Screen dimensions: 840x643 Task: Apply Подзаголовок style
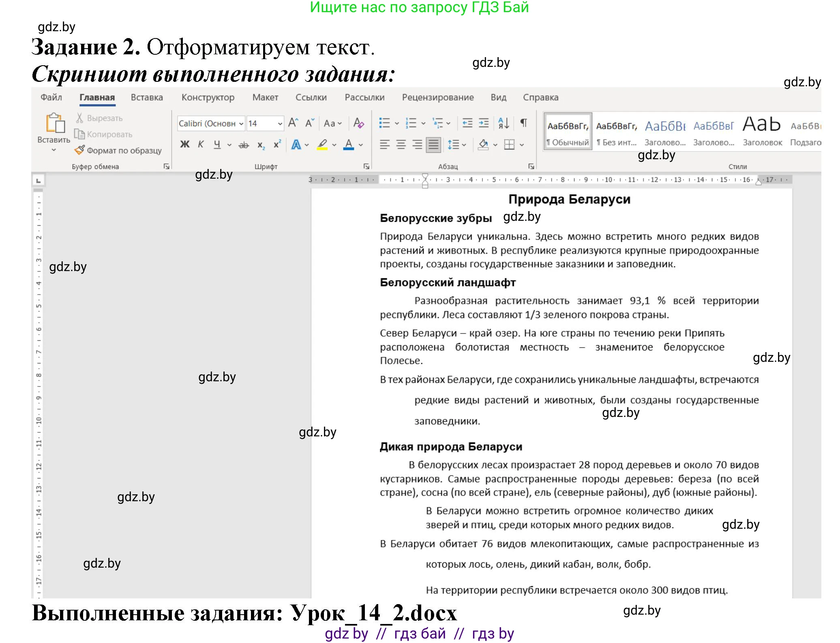805,132
